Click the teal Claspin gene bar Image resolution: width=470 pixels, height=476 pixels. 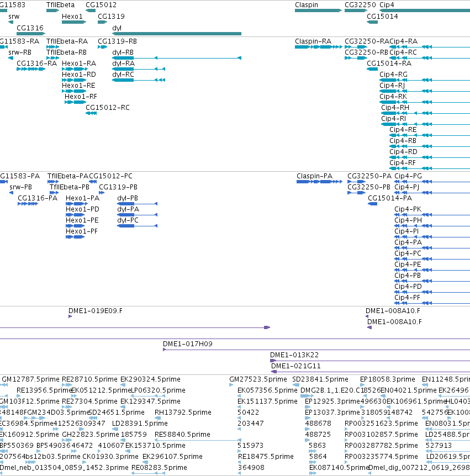coord(318,10)
